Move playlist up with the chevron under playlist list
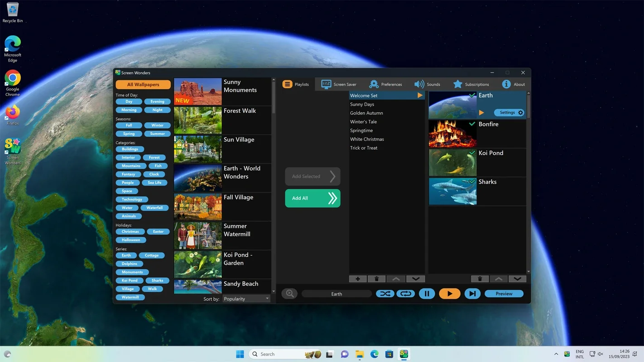644x362 pixels. (x=396, y=279)
